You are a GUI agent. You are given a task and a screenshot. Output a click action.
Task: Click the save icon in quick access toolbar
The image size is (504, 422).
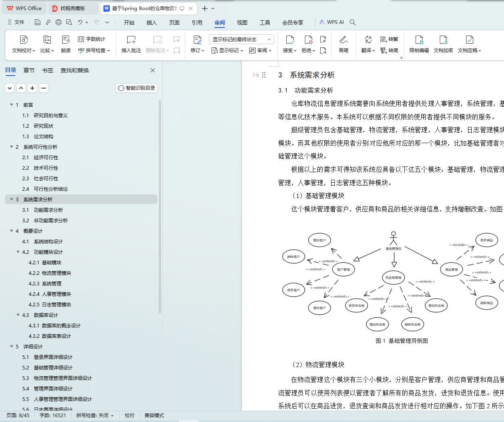point(37,22)
